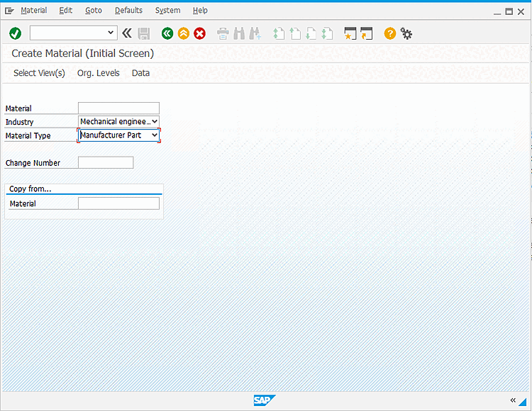Click the green Enter checkmark icon
532x411 pixels.
pos(16,33)
